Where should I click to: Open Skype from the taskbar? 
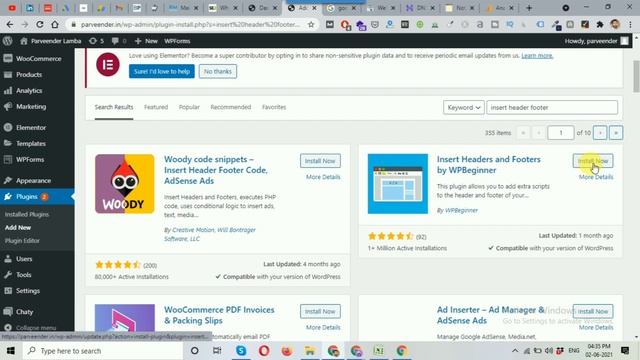[241, 351]
